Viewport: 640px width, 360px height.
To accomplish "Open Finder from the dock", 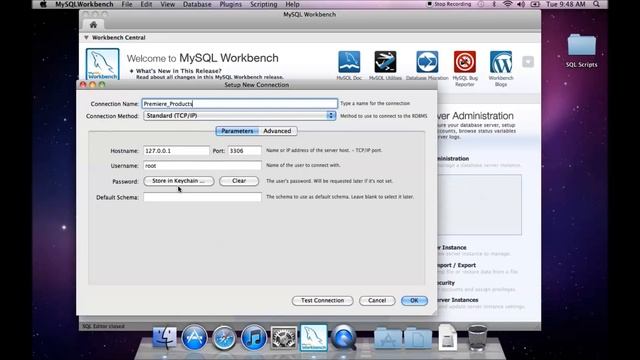I will [x=164, y=338].
